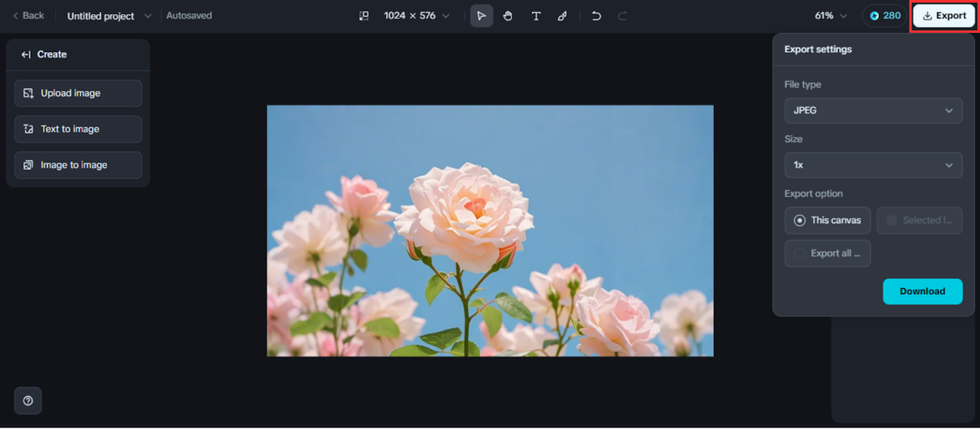Open the Untitled project name dropdown
The width and height of the screenshot is (980, 429).
point(109,15)
